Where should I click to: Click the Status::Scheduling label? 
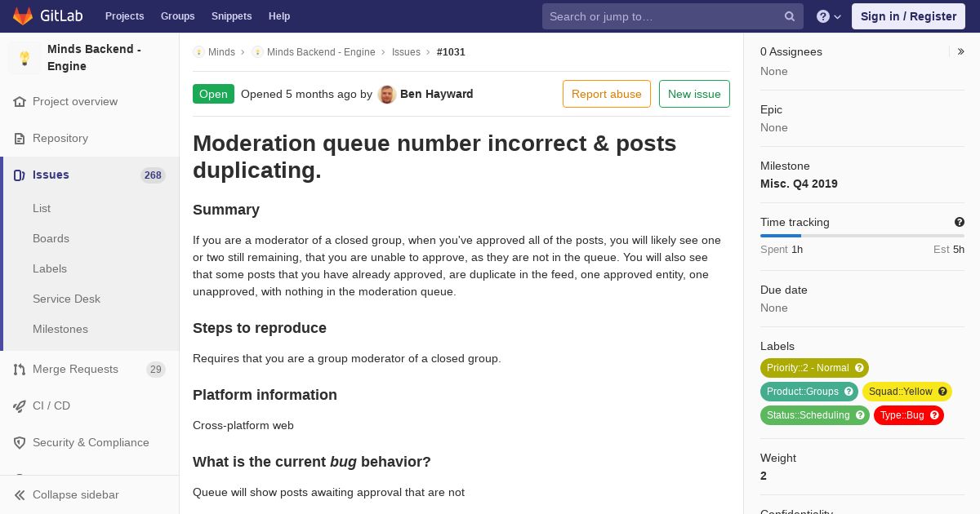pyautogui.click(x=808, y=415)
